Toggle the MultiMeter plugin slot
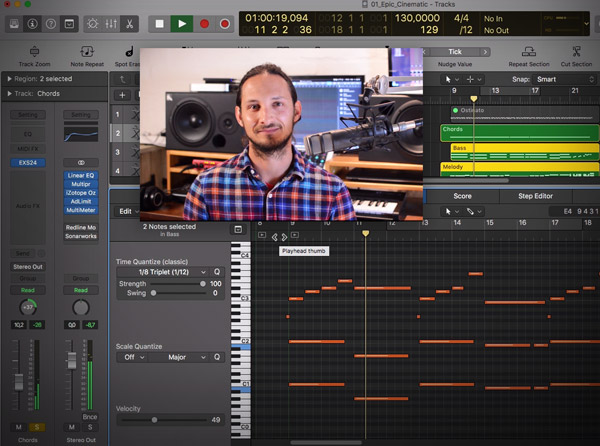600x446 pixels. click(x=81, y=210)
